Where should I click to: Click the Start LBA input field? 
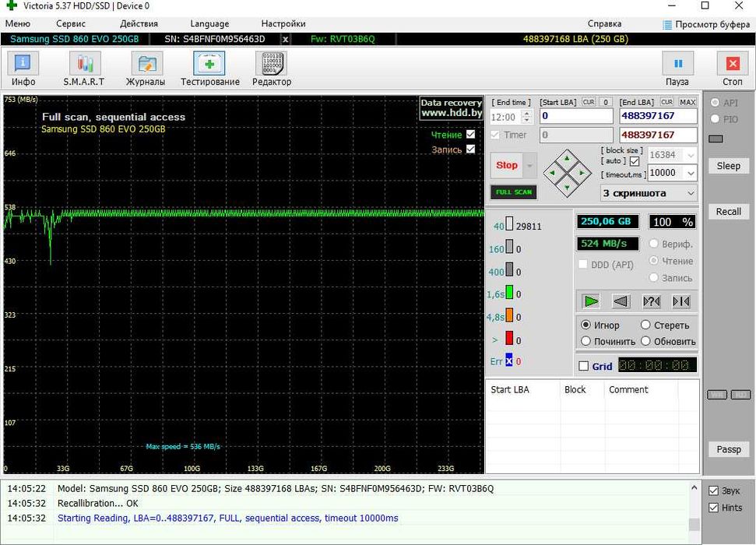575,116
